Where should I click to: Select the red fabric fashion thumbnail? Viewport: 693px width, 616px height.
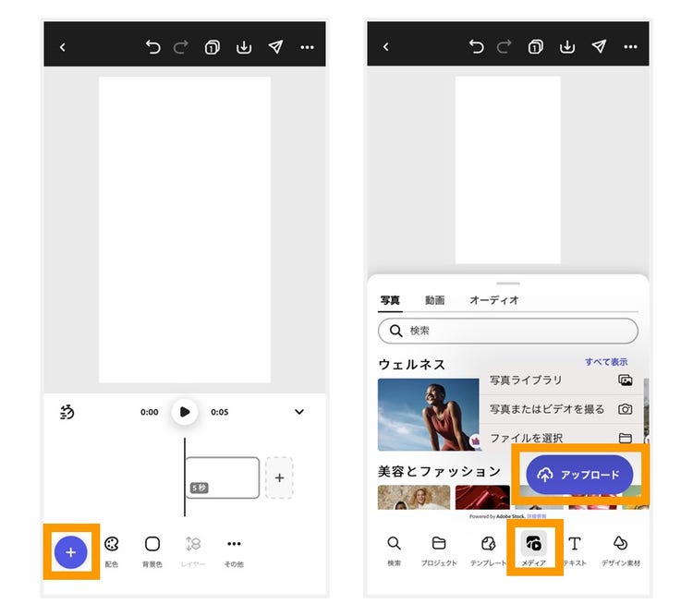click(x=482, y=497)
